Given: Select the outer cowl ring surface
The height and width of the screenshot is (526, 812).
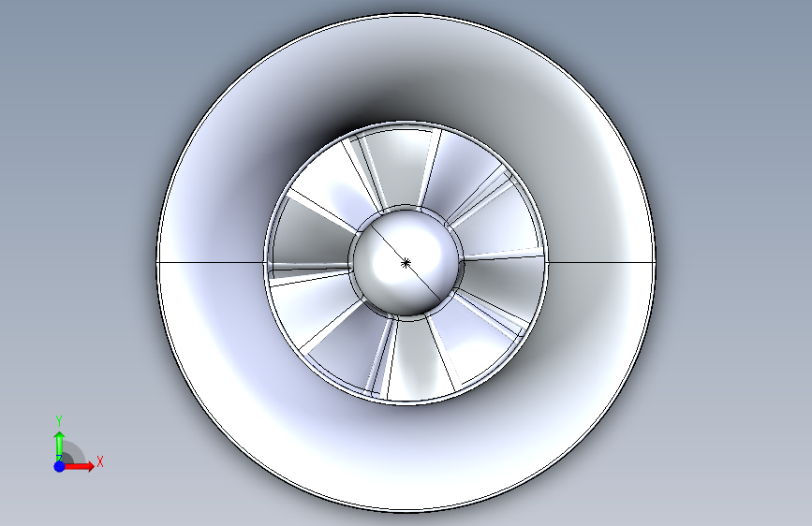Looking at the screenshot, I should [x=406, y=456].
